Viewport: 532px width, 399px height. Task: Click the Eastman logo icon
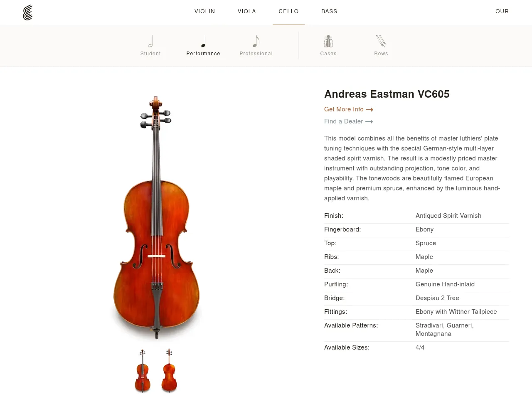(27, 12)
